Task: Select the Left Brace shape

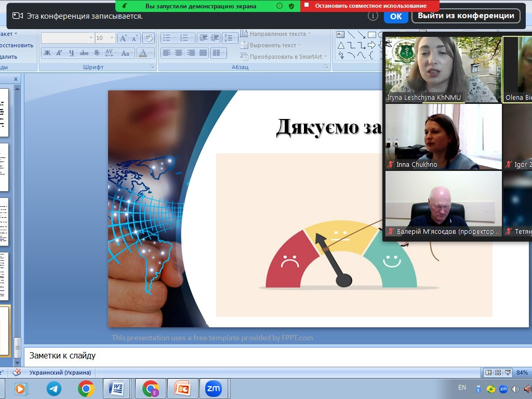Action: 371,55
